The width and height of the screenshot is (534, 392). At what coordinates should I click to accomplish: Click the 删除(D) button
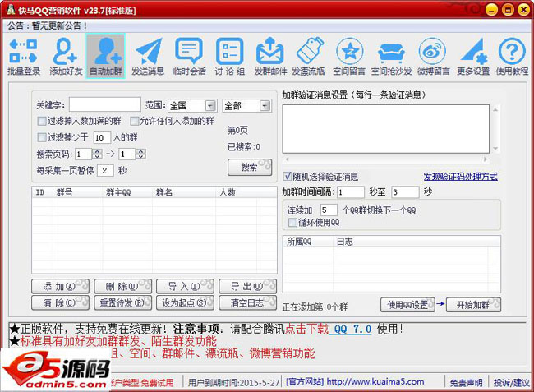tap(122, 287)
